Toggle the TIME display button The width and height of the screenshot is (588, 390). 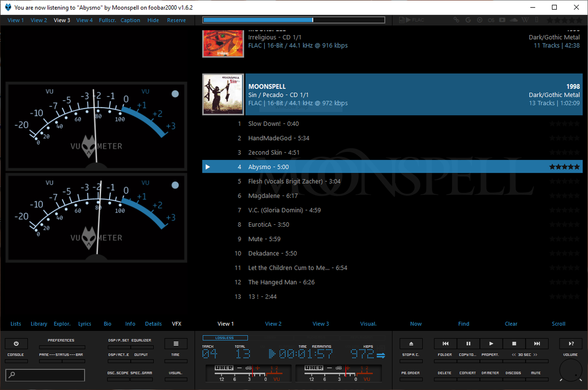(176, 357)
